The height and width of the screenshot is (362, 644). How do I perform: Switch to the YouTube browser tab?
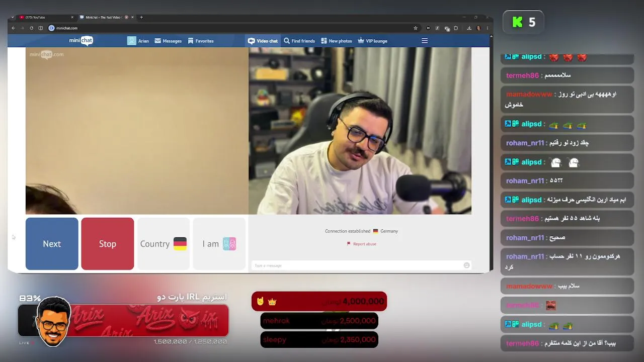point(46,17)
